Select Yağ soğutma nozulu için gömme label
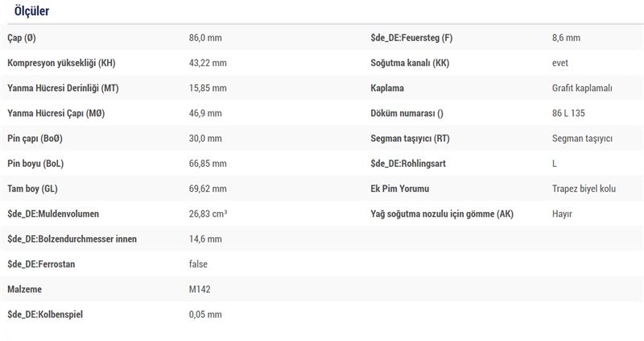Image resolution: width=644 pixels, height=341 pixels. coord(442,214)
